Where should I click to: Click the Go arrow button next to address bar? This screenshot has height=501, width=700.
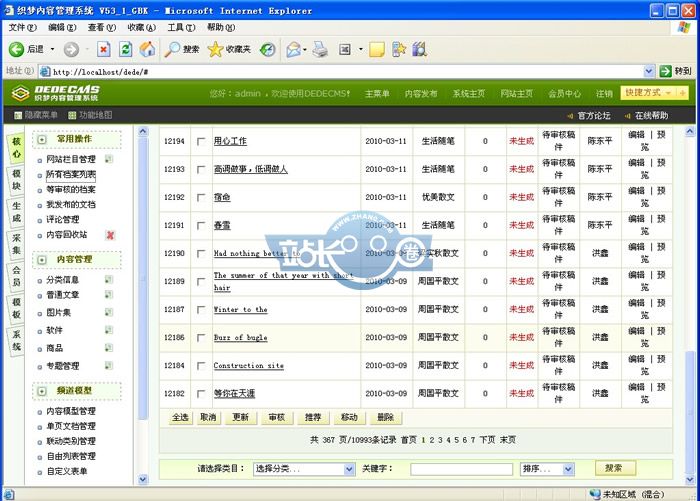(666, 71)
